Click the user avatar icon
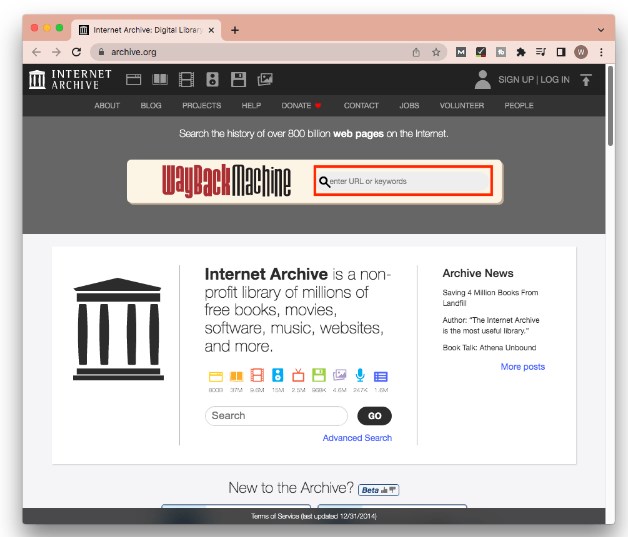The image size is (628, 537). coord(483,80)
